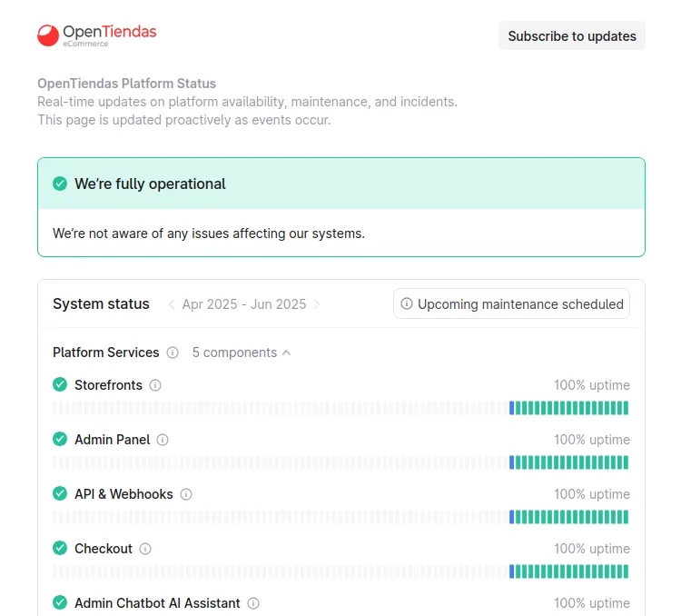Image resolution: width=681 pixels, height=616 pixels.
Task: Click the Admin Chatbot AI Assistant component name
Action: [x=157, y=603]
